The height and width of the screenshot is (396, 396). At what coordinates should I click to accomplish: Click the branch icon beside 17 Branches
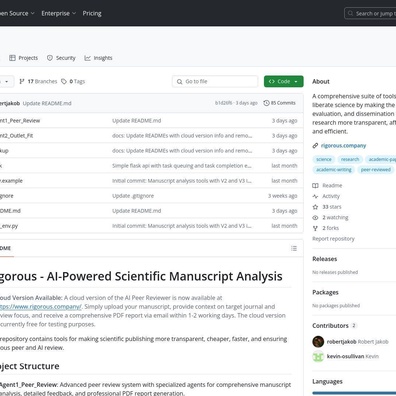point(22,81)
